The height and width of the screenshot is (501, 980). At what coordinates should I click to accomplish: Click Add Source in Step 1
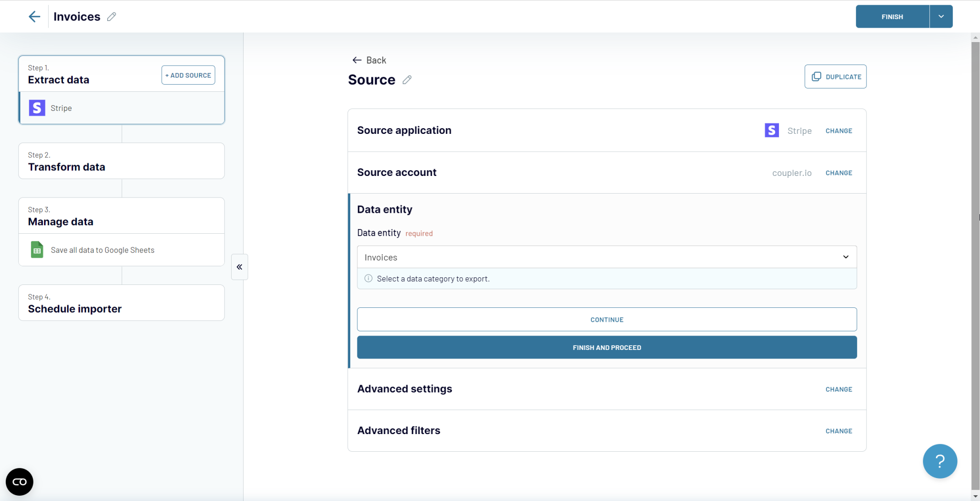click(188, 75)
